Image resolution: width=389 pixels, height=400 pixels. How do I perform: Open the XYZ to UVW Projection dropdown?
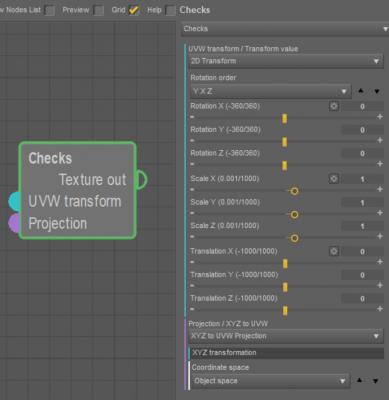(286, 336)
